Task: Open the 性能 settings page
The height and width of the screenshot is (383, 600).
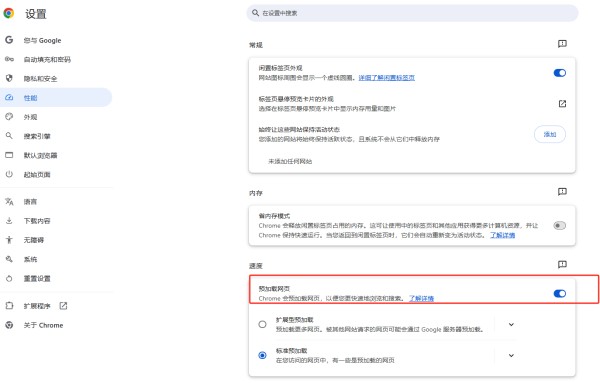Action: point(56,98)
